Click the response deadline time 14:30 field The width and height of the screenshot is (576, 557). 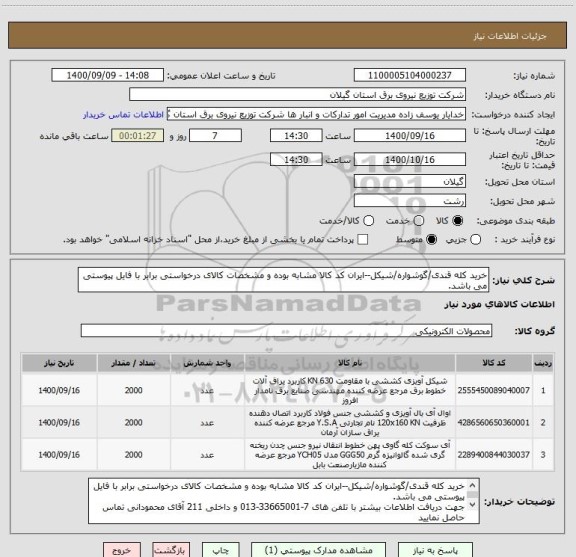296,136
